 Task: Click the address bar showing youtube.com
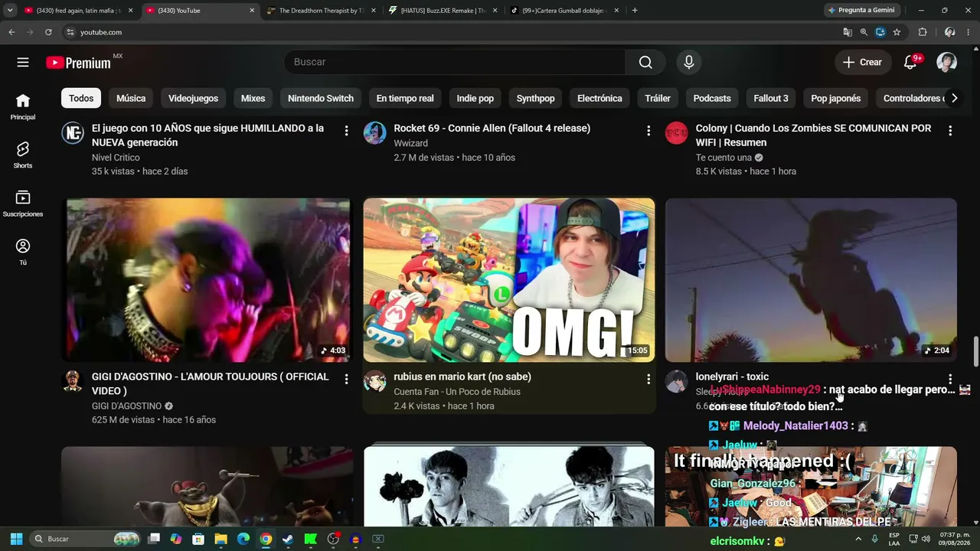pyautogui.click(x=452, y=32)
